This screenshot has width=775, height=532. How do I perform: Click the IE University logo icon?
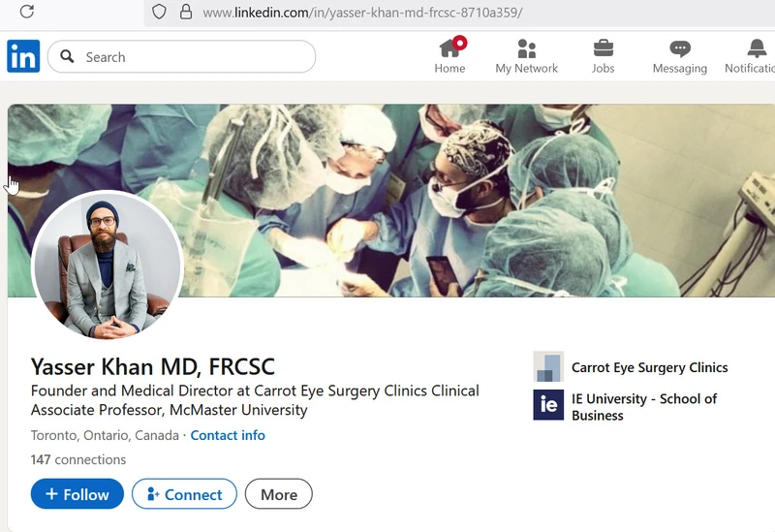[x=548, y=405]
